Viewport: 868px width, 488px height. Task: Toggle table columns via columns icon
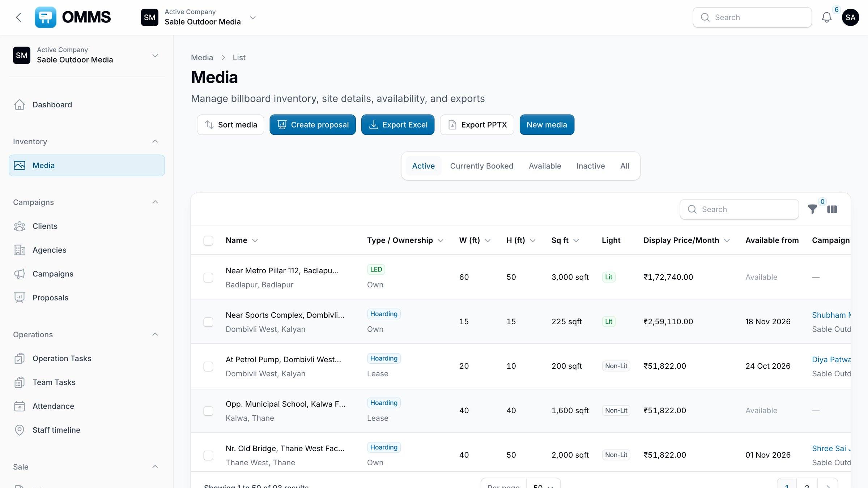pyautogui.click(x=832, y=209)
